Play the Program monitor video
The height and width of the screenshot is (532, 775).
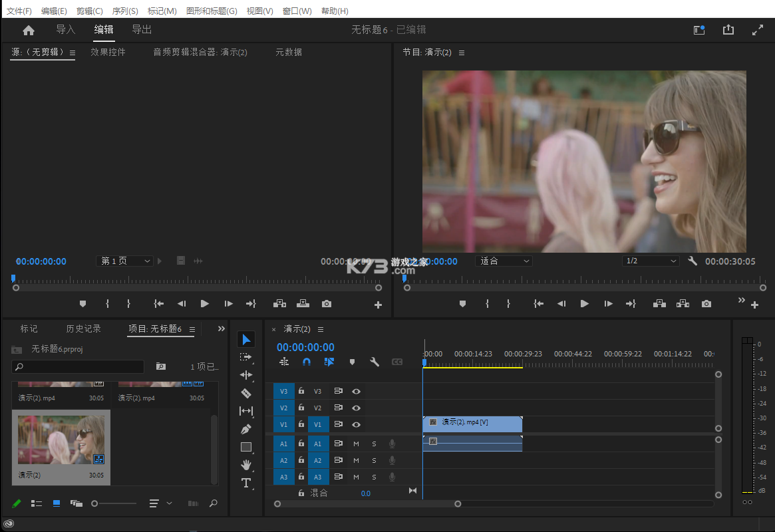point(584,304)
